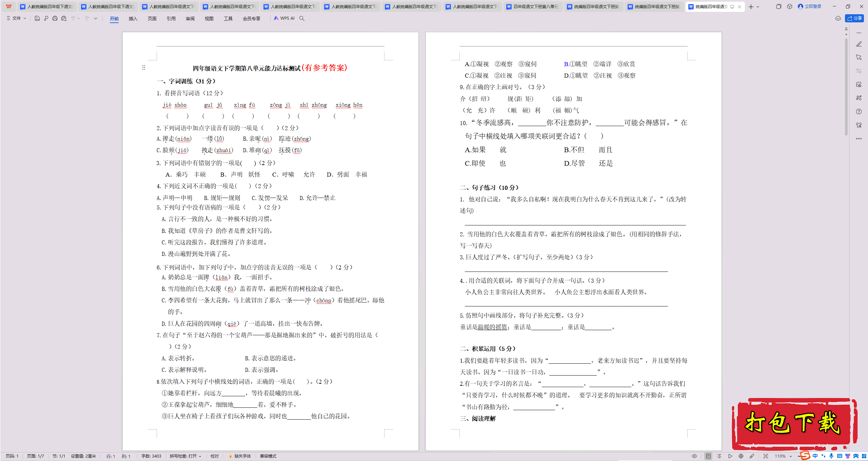This screenshot has width=868, height=461.
Task: Click the red title text 有参考答案
Action: [x=324, y=67]
